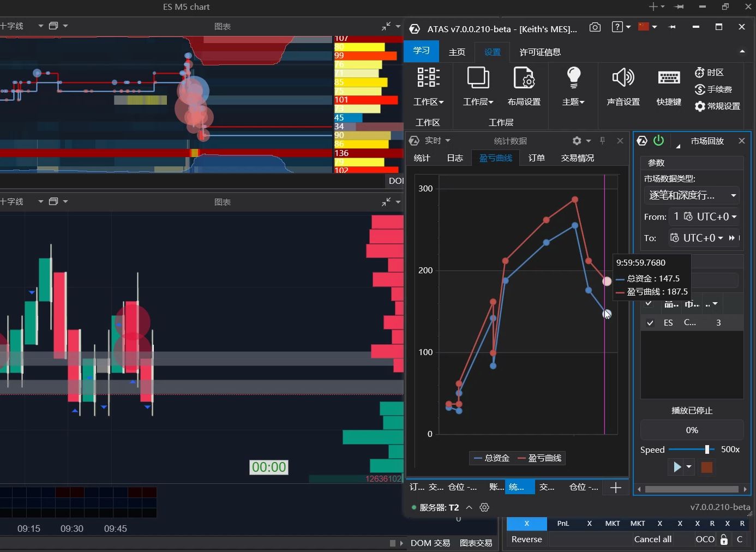
Task: Click the 0% replay progress bar
Action: point(692,430)
